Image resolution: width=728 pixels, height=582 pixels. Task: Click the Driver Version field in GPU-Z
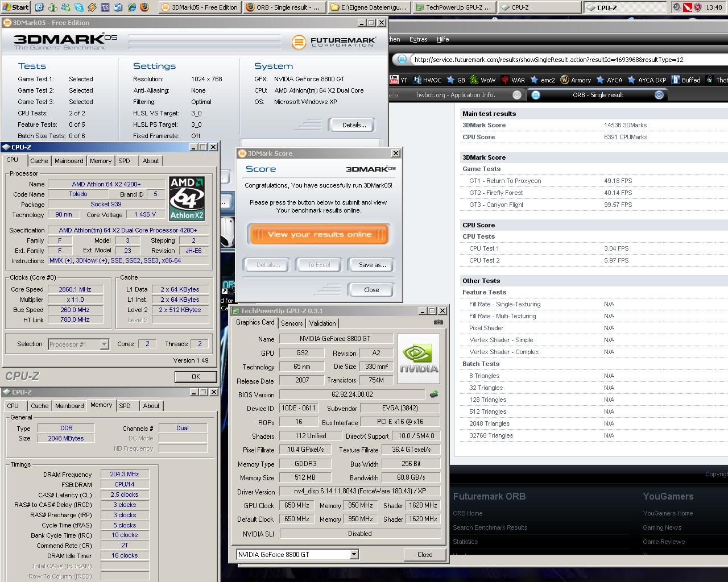(x=360, y=491)
